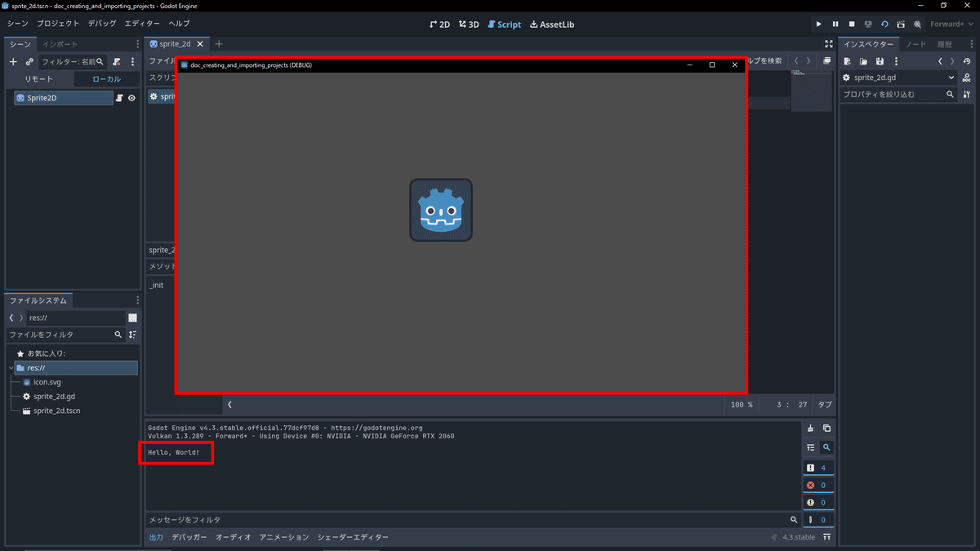Select icon.svg in filesystem
The width and height of the screenshot is (980, 551).
[x=47, y=382]
